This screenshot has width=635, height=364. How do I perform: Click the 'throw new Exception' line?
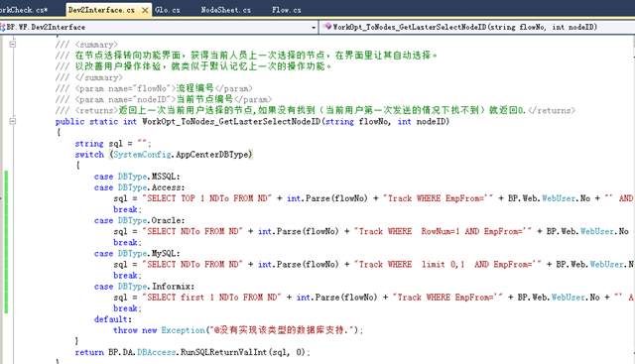click(238, 330)
